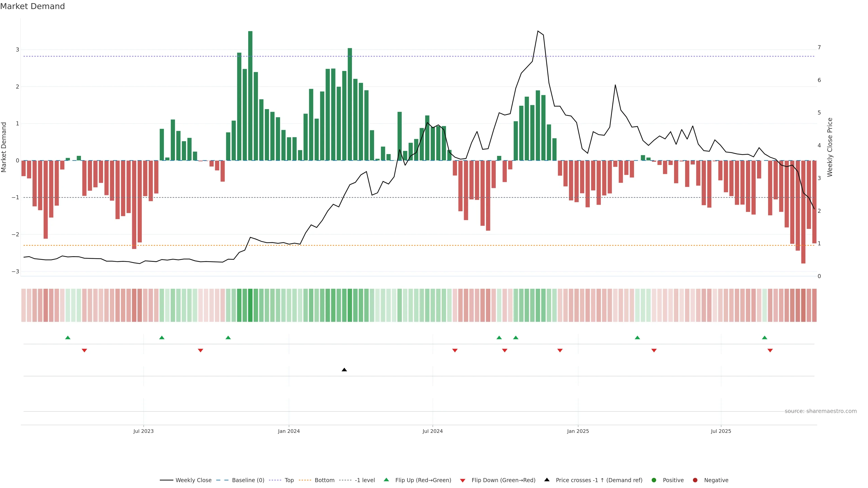Click the black price-cross triangle marker

coord(344,370)
